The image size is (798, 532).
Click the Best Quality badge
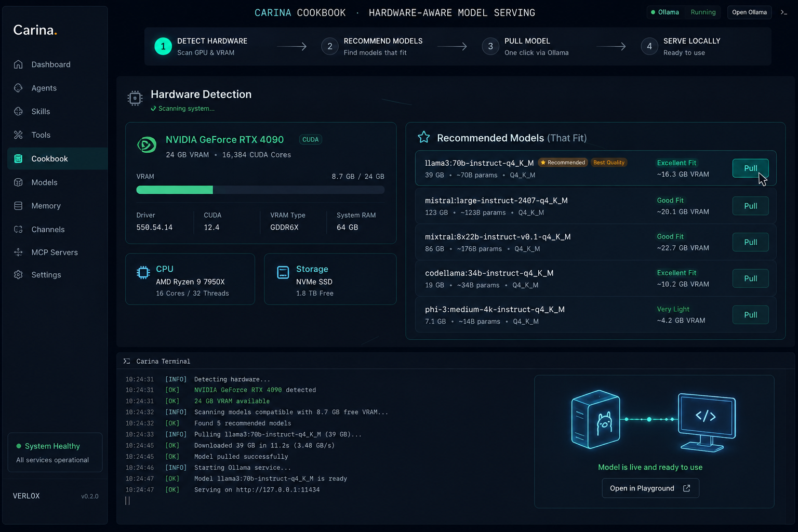(609, 163)
